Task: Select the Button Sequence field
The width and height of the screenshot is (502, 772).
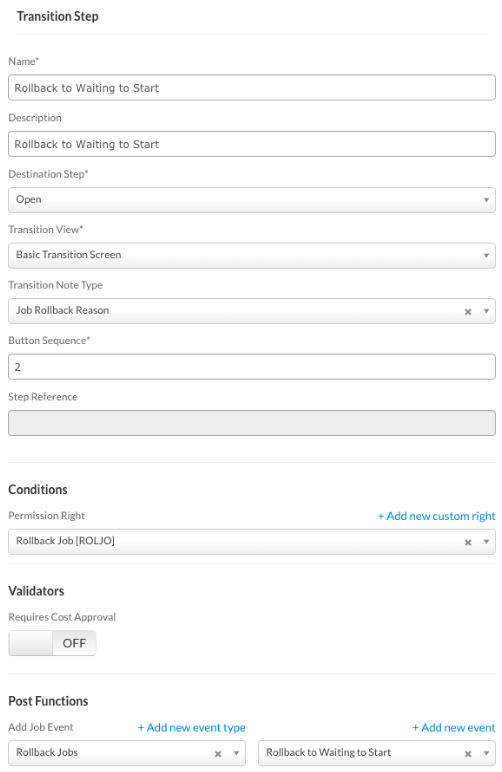Action: 251,367
